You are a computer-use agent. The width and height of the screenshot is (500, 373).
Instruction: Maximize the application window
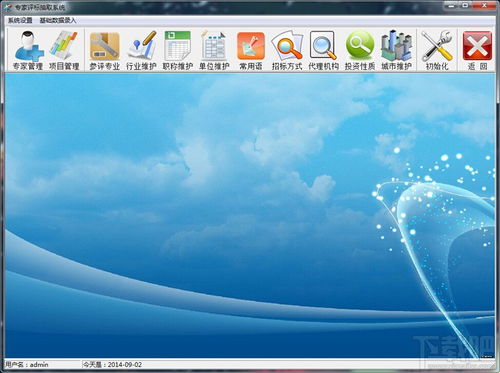click(x=465, y=5)
